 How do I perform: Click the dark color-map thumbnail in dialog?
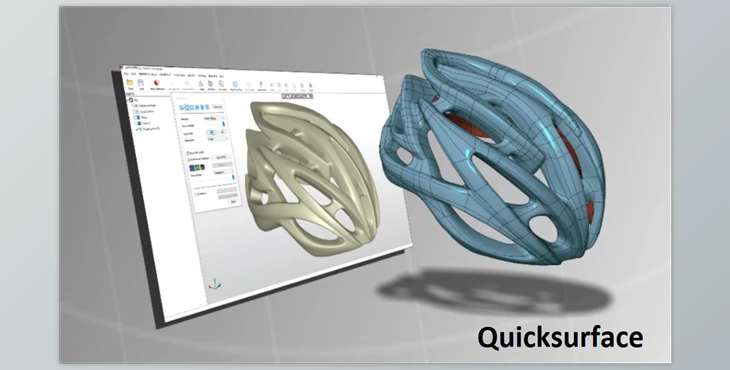(203, 167)
